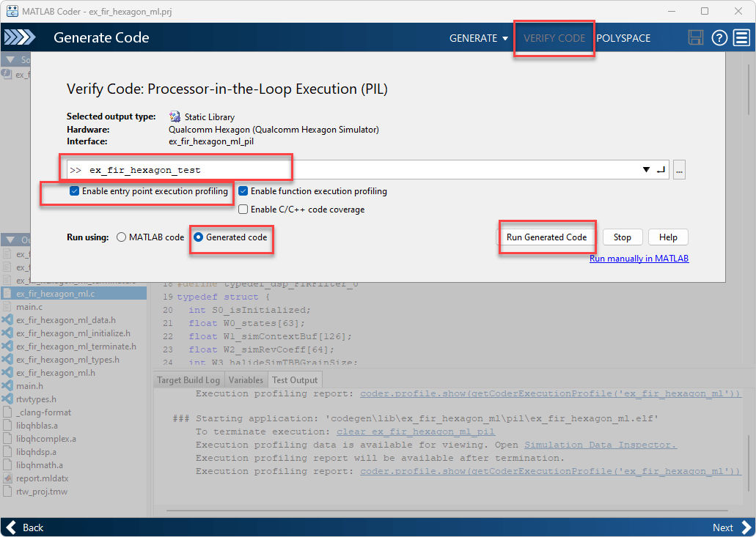756x537 pixels.
Task: Click the 'Starting application' output line
Action: (x=416, y=418)
